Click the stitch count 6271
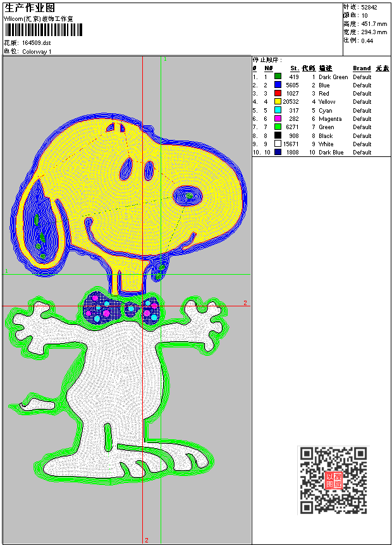 click(292, 127)
